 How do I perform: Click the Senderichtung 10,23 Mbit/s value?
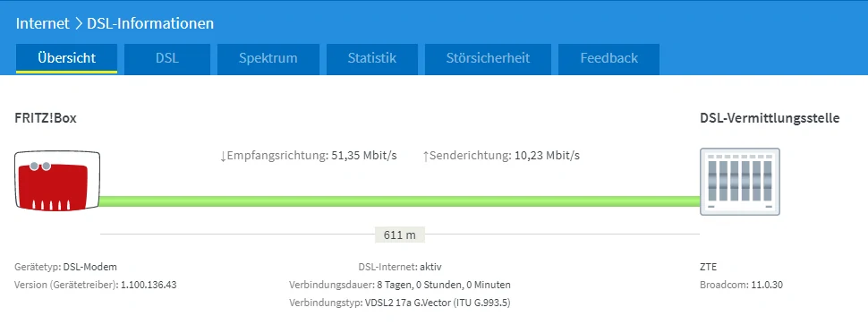coord(547,156)
